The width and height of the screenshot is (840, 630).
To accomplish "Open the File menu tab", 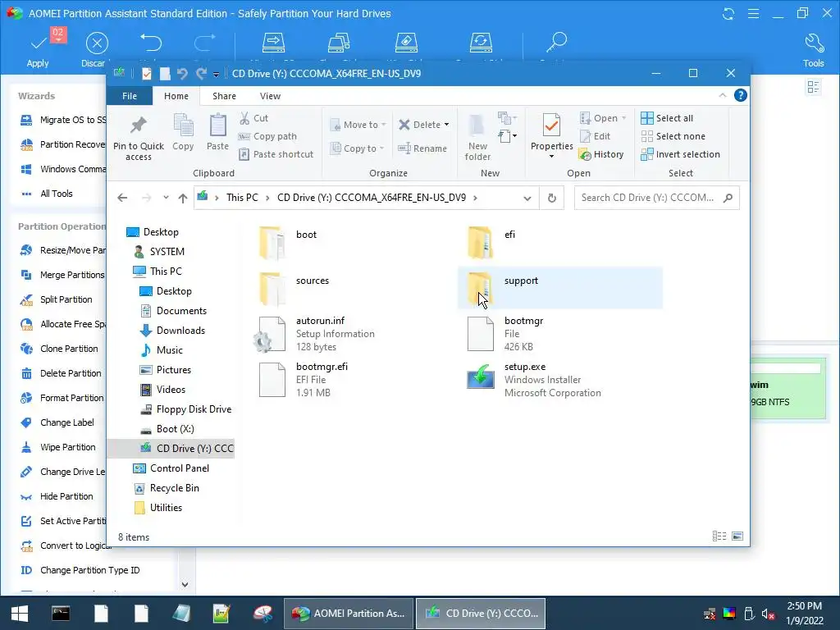I will [x=129, y=96].
